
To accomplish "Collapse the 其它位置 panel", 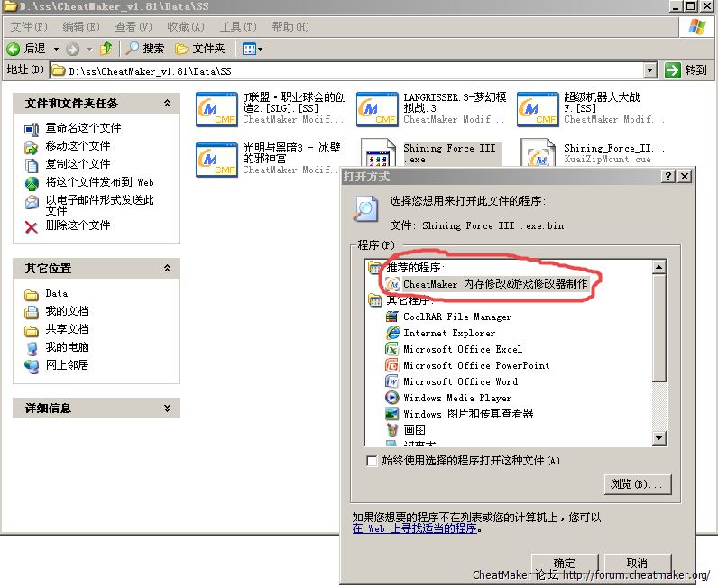I will pos(167,269).
